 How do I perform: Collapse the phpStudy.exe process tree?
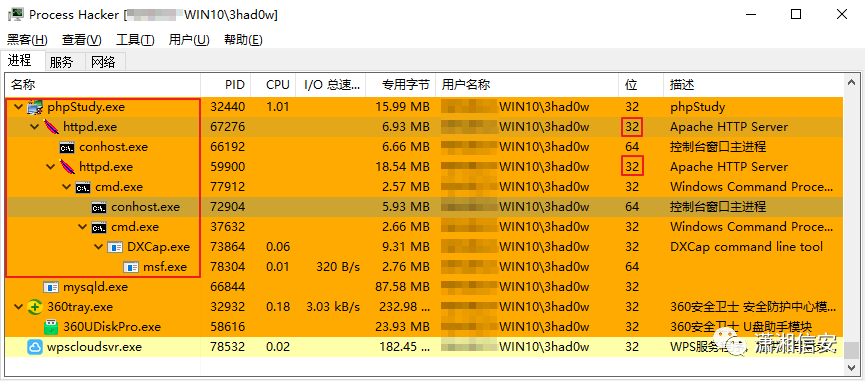pyautogui.click(x=19, y=107)
